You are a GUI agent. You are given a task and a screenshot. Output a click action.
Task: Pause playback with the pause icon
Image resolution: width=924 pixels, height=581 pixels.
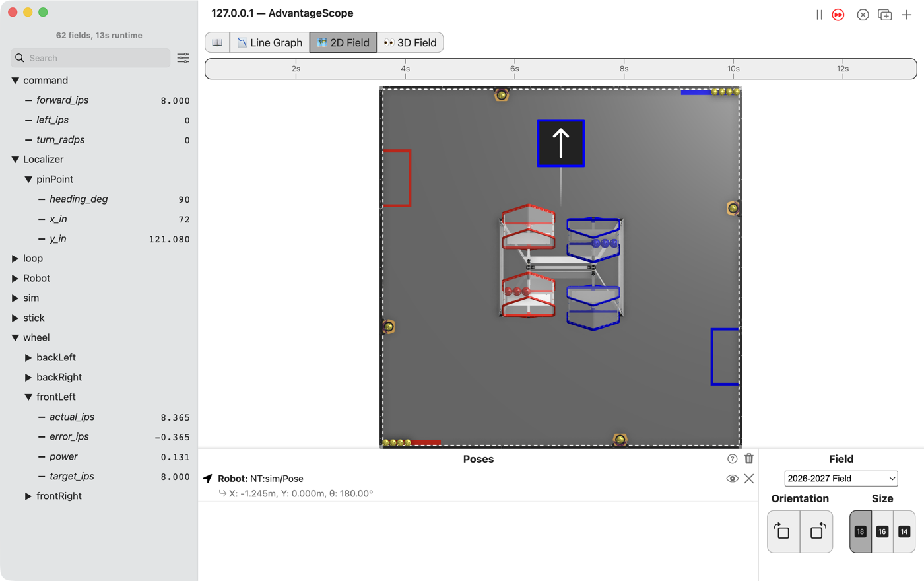point(819,15)
